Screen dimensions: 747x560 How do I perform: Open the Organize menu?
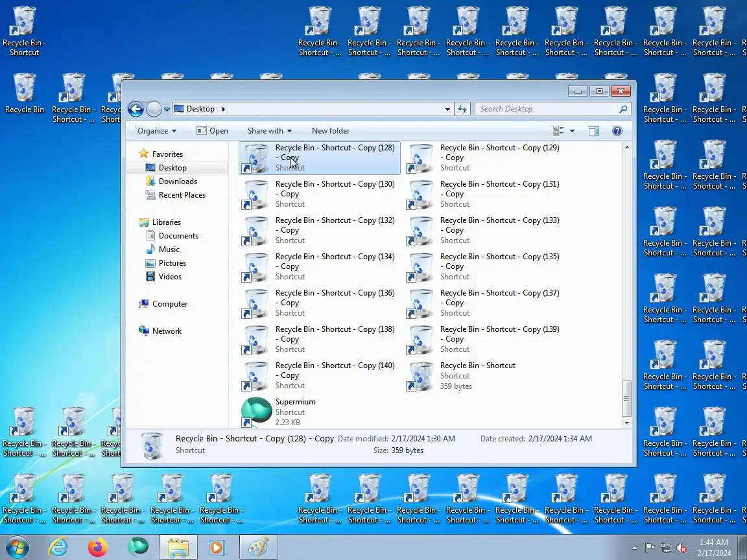click(157, 131)
